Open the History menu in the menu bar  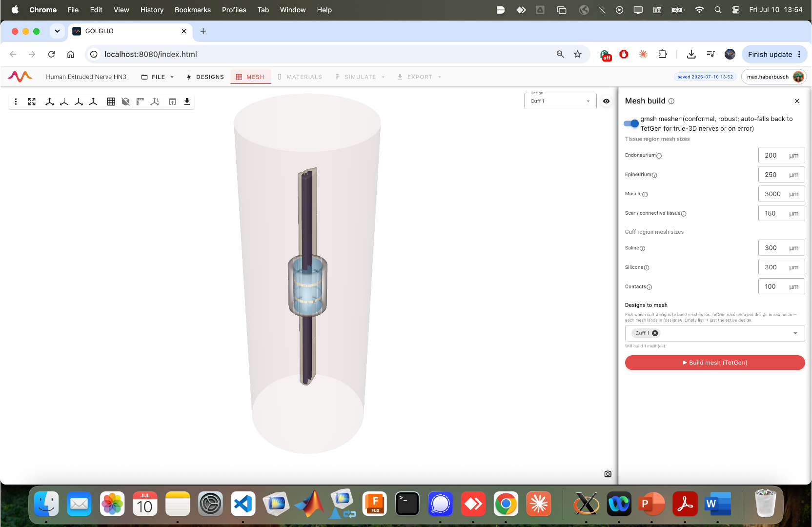click(x=152, y=10)
